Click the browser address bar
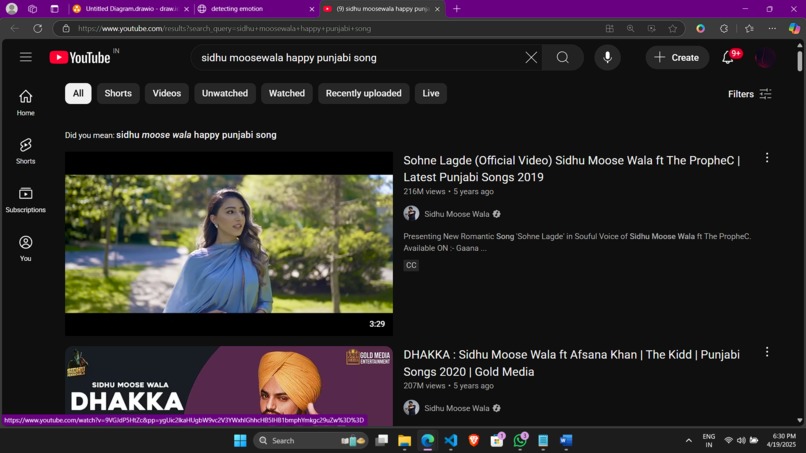 [329, 29]
